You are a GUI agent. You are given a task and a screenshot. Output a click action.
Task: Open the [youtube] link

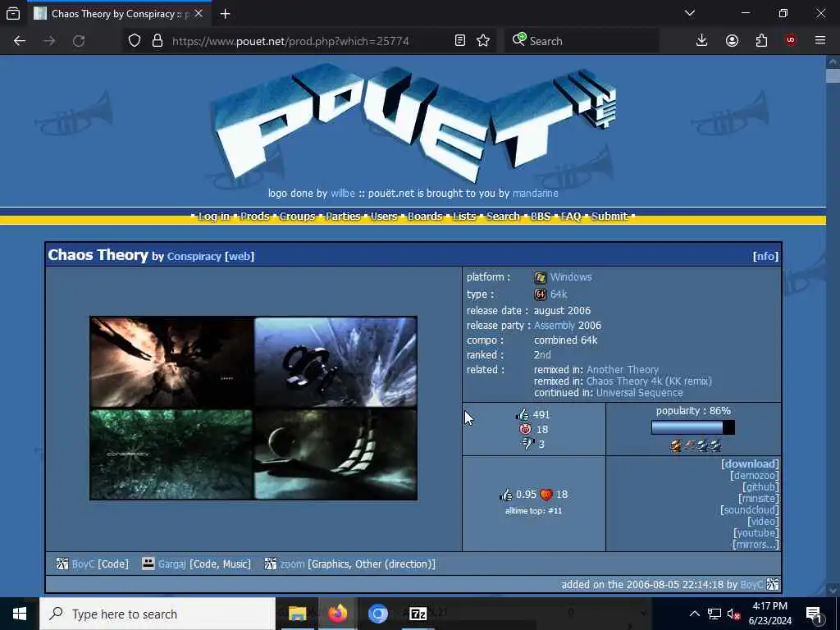click(756, 533)
